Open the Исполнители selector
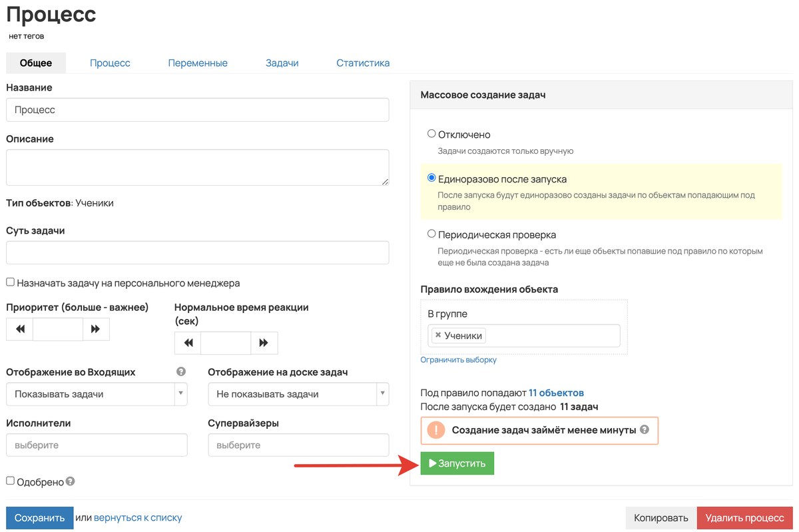 [x=97, y=445]
